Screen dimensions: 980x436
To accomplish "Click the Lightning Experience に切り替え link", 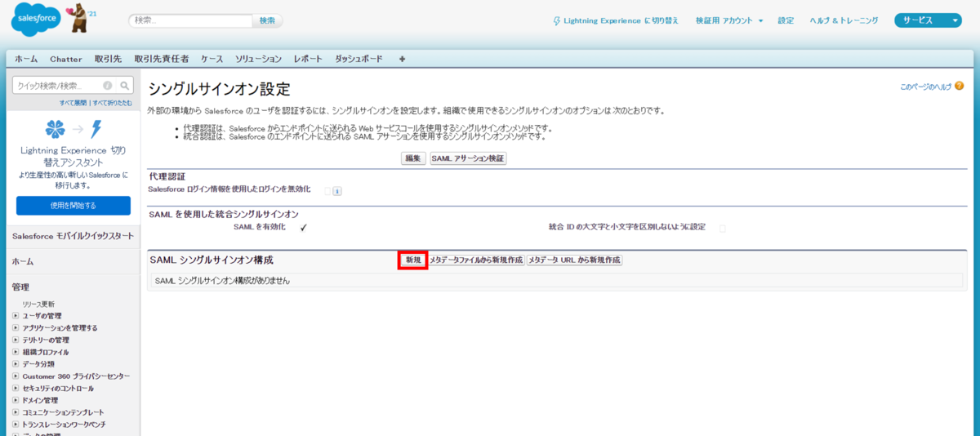I will [x=621, y=20].
